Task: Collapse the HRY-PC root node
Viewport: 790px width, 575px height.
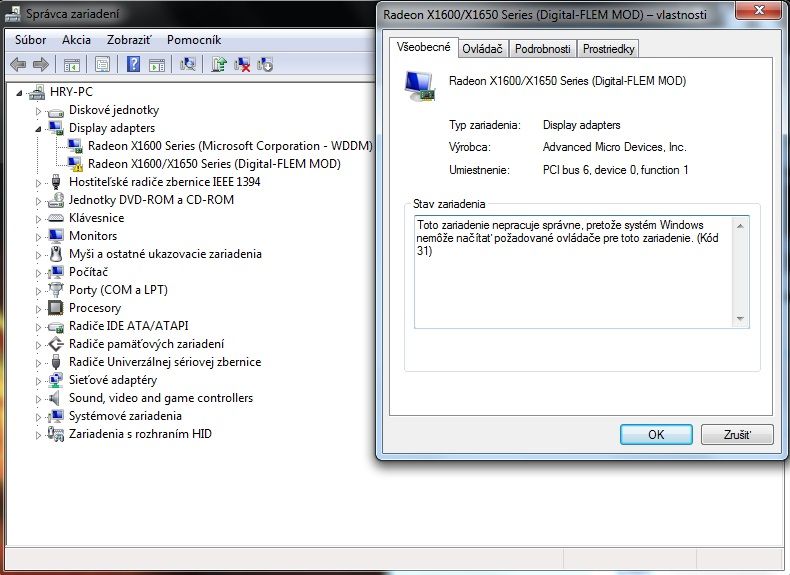Action: 20,93
